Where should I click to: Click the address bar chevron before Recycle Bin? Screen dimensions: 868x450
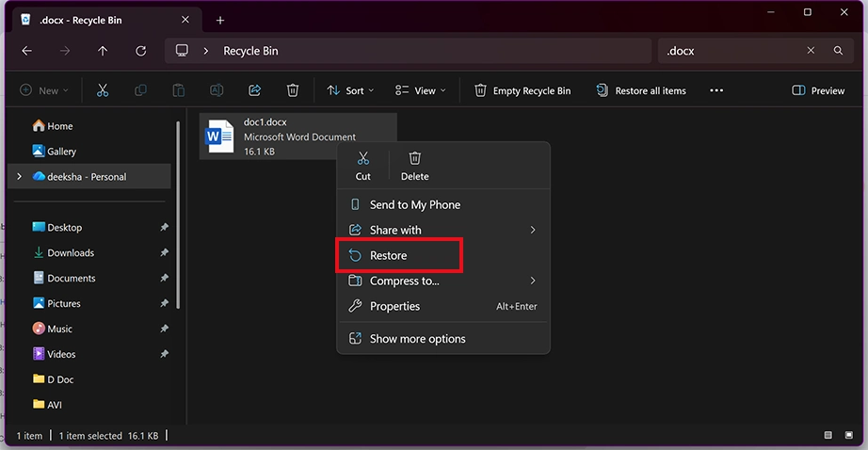pyautogui.click(x=206, y=51)
